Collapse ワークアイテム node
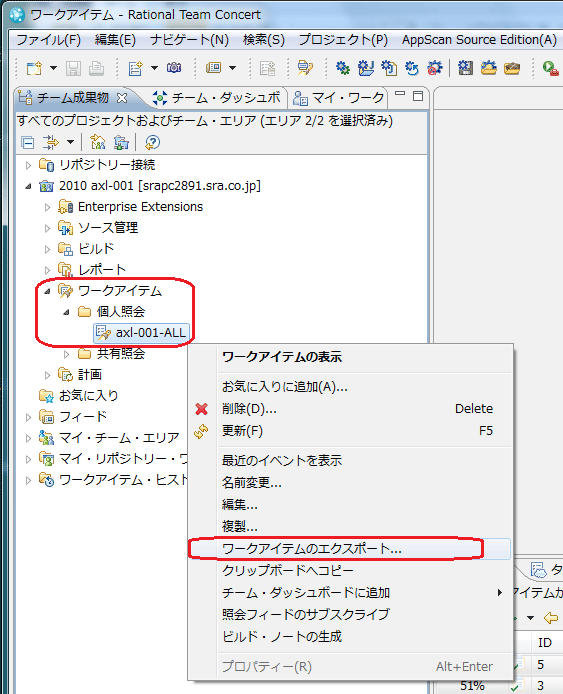The height and width of the screenshot is (694, 563). [x=47, y=291]
